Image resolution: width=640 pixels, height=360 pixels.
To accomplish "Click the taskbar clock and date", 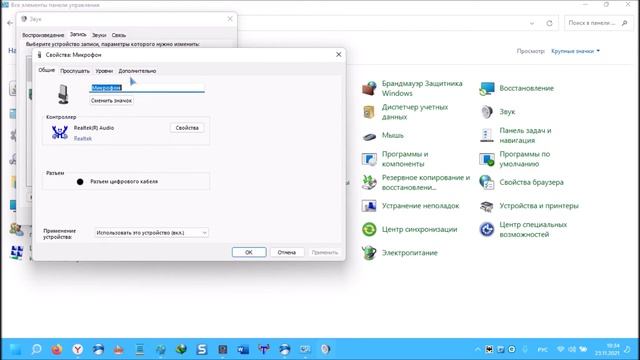I will pos(607,349).
